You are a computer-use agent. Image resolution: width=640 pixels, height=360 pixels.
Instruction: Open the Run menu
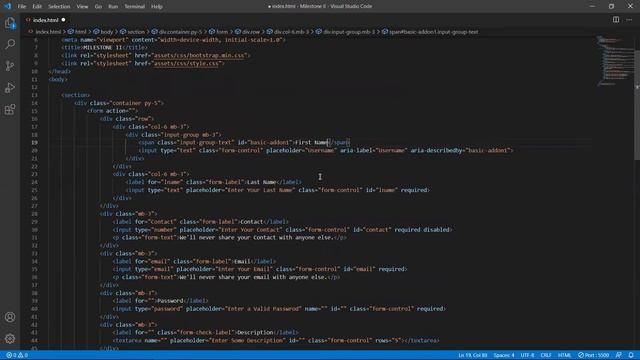click(113, 7)
